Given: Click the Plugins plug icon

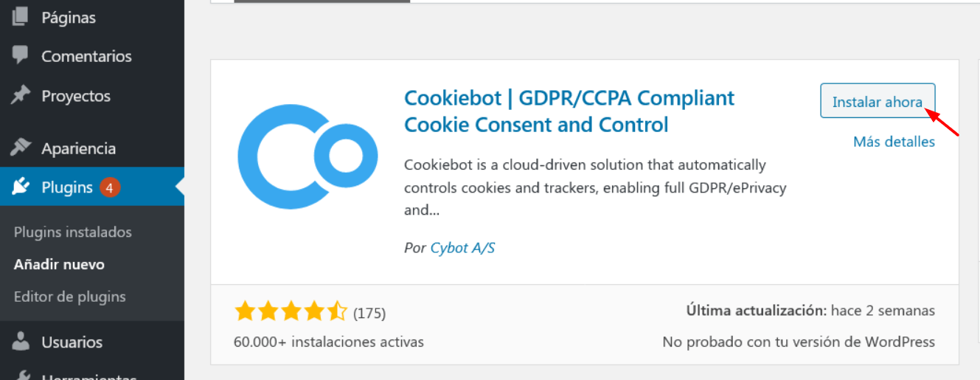Looking at the screenshot, I should click(21, 187).
